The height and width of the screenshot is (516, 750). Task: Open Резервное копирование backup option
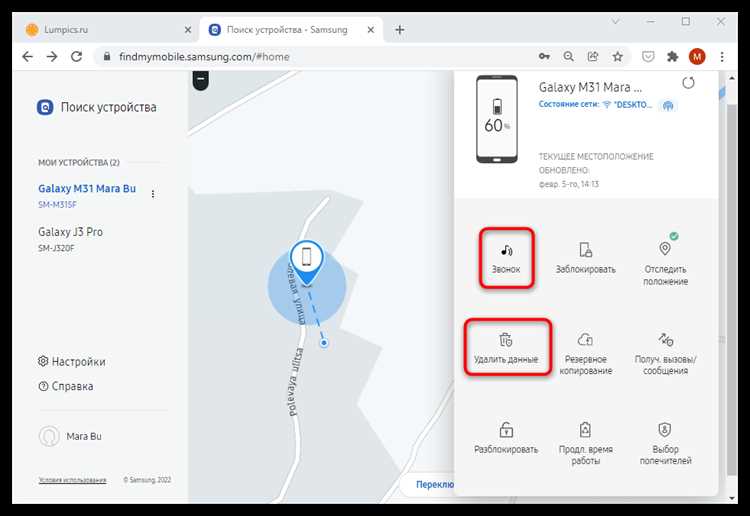585,354
